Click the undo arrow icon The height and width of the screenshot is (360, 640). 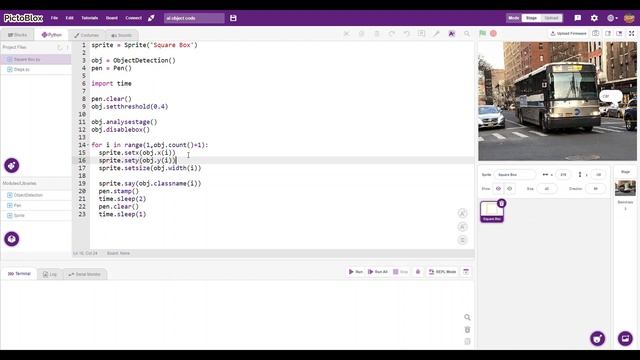(x=407, y=33)
